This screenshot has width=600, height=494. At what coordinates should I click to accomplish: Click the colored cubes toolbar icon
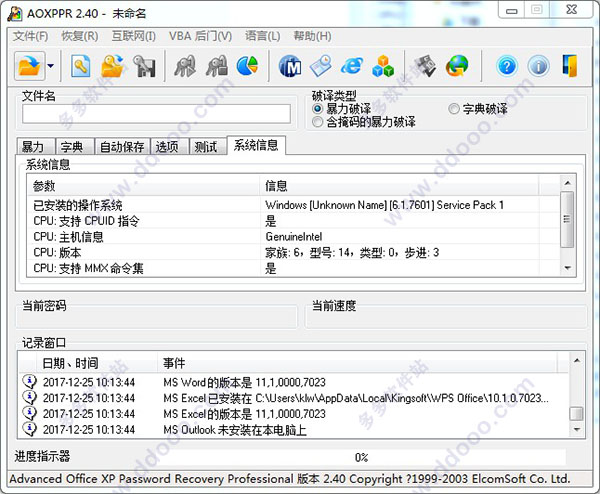point(383,66)
